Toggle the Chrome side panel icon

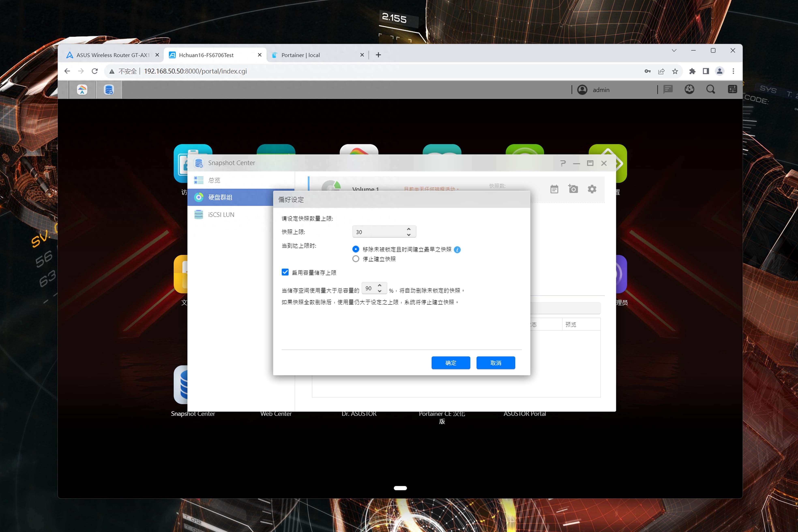706,71
